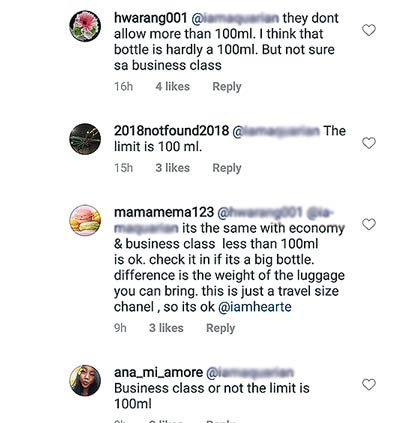View the 4 likes on hwarang001's comment
Screen dimensions: 398x423
click(172, 87)
